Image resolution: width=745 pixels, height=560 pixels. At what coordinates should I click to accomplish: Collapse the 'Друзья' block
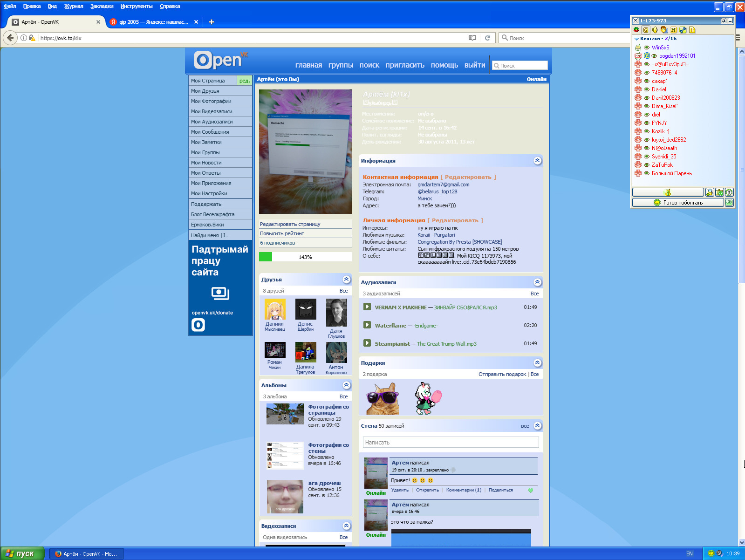coord(346,280)
